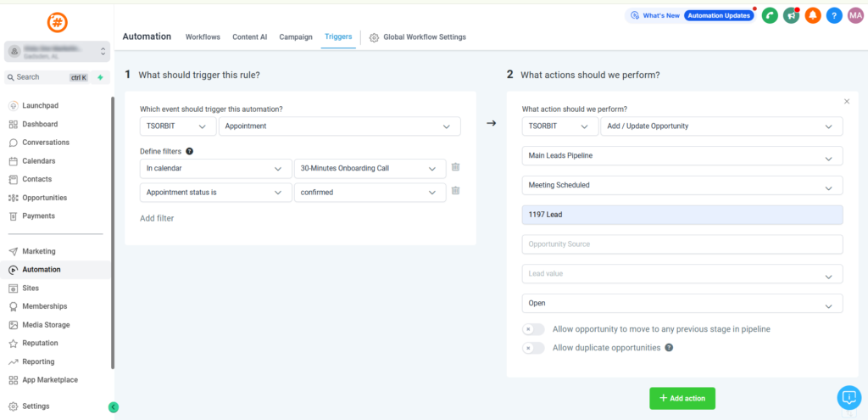868x420 pixels.
Task: Click the Add filter link
Action: (157, 218)
